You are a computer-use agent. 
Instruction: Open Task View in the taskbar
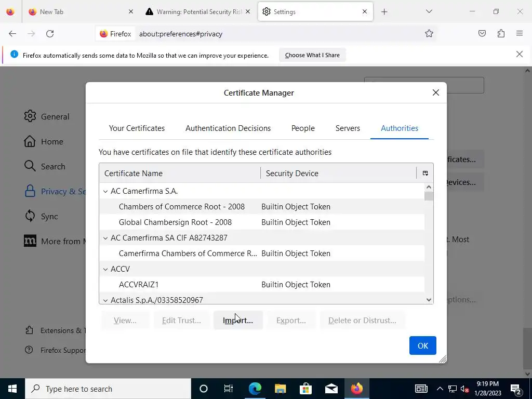point(229,389)
